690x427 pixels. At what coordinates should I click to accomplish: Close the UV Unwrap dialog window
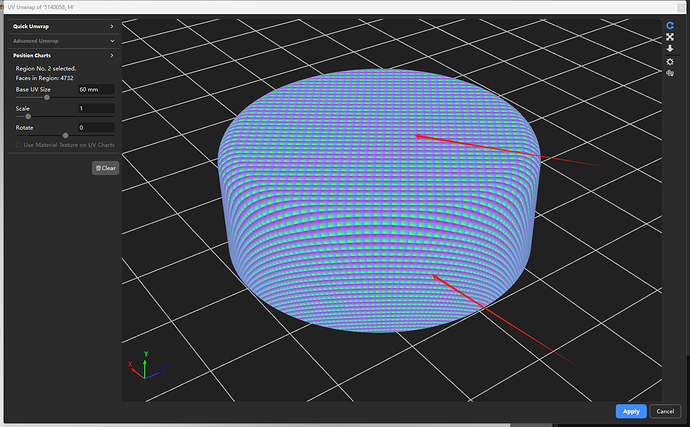(681, 7)
